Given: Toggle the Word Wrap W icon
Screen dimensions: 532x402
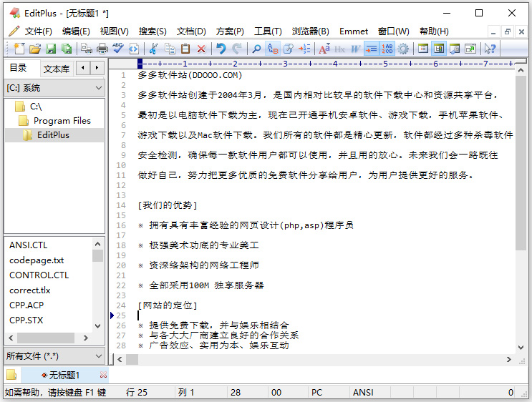Looking at the screenshot, I should (x=355, y=49).
